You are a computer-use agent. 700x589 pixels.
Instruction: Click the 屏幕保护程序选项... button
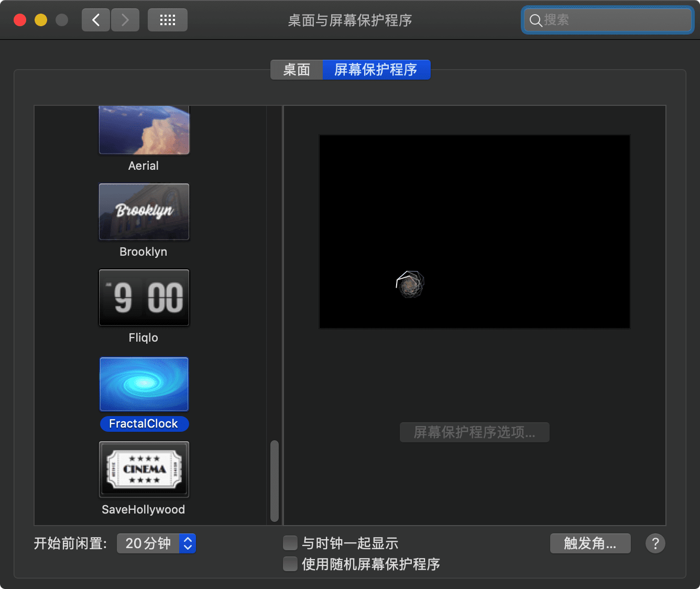tap(475, 432)
